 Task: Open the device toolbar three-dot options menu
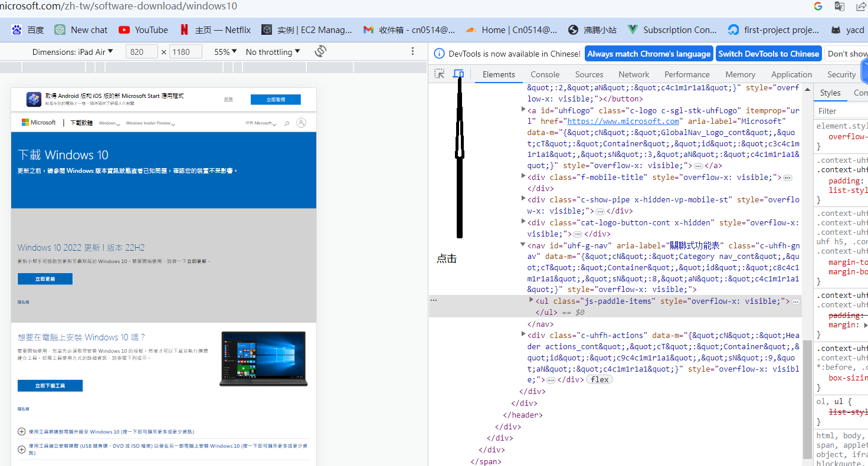click(412, 51)
